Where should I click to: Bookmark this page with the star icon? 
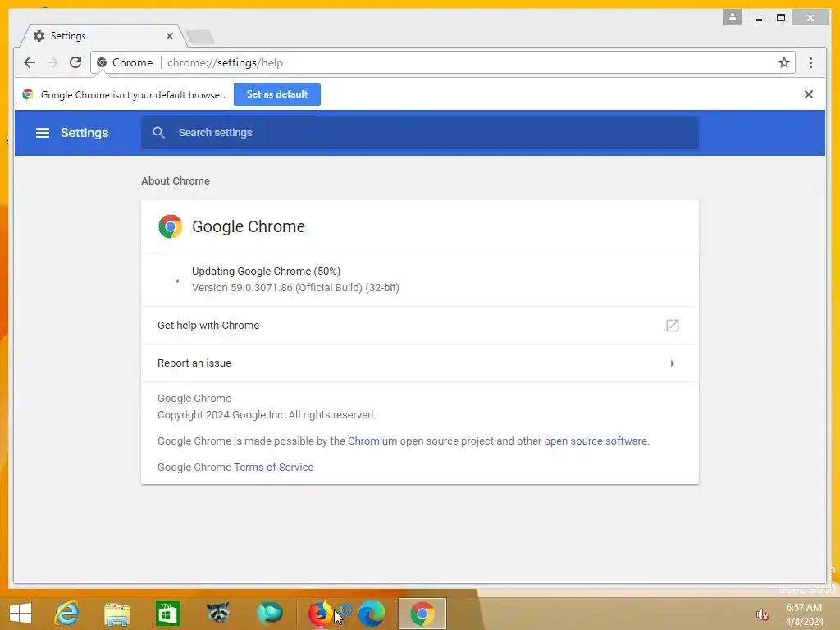click(x=783, y=62)
